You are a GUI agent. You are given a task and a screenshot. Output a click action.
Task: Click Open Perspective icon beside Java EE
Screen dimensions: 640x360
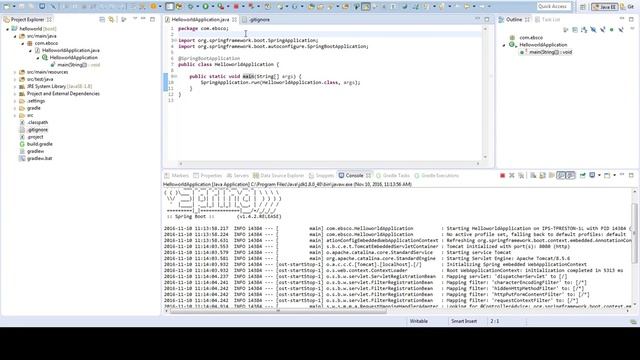[583, 7]
